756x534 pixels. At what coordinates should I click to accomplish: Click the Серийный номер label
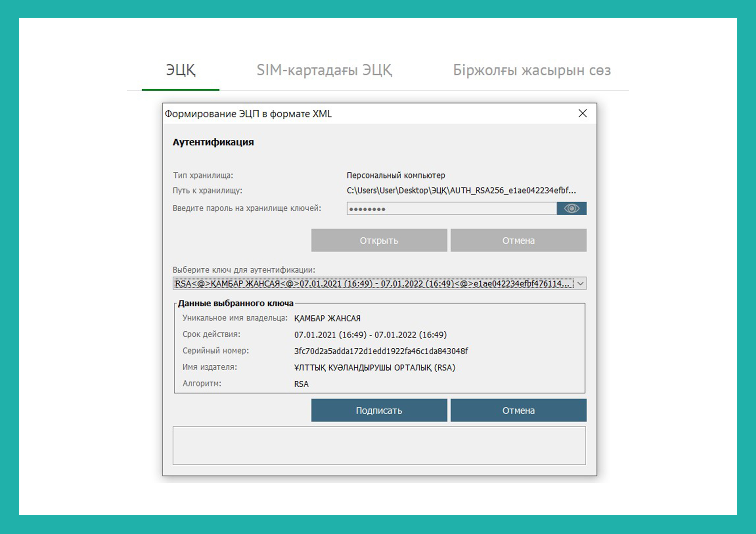coord(216,351)
